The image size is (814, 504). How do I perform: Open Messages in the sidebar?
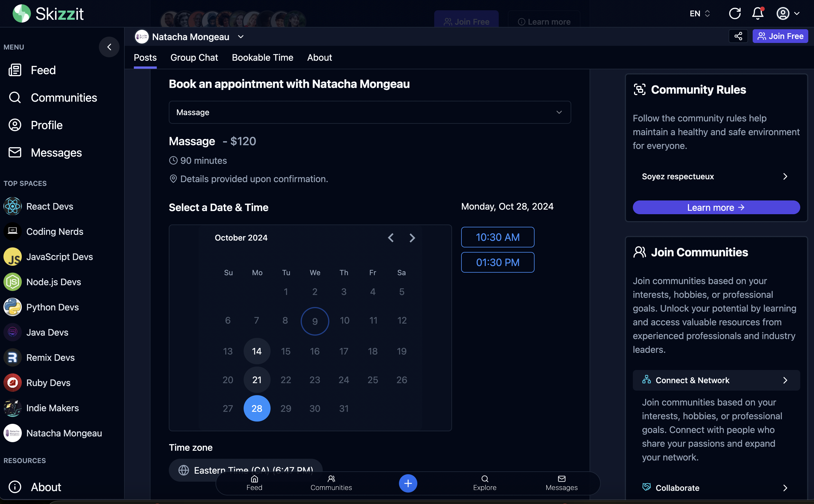(x=45, y=153)
